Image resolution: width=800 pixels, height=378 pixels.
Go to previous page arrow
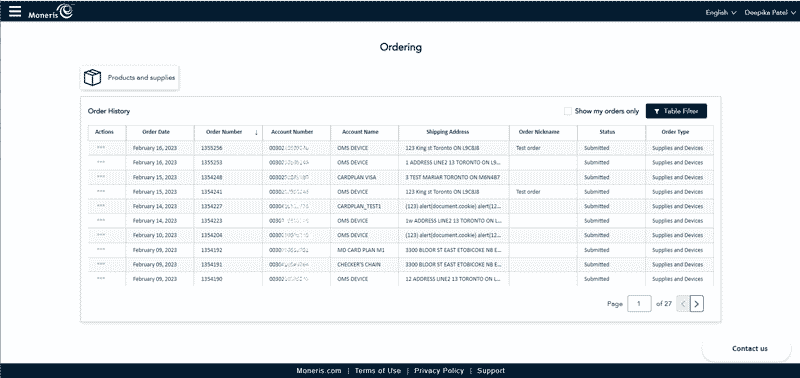[x=683, y=304]
